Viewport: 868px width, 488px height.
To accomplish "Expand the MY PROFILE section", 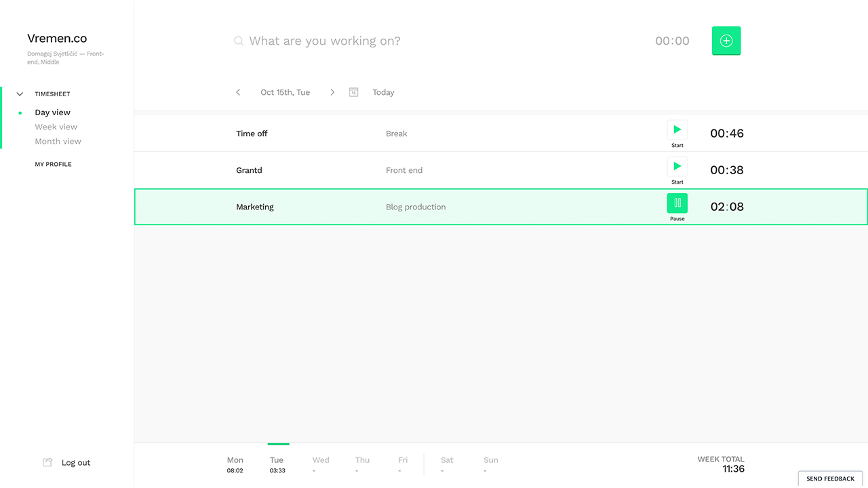I will 53,164.
